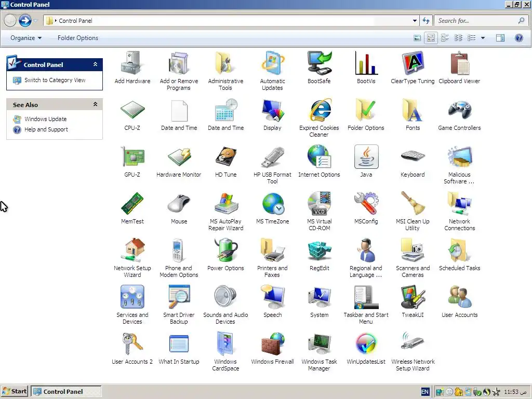Launch the MemTest icon
Image resolution: width=532 pixels, height=399 pixels.
coord(132,208)
